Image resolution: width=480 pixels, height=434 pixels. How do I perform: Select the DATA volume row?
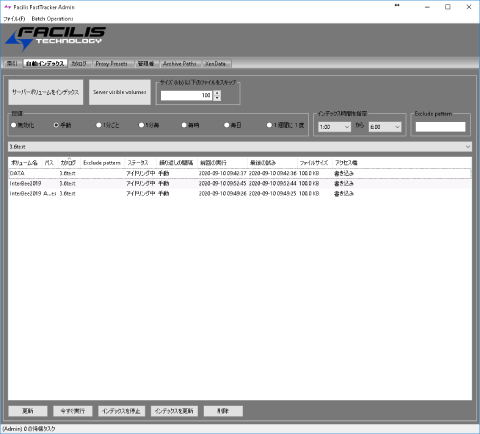240,173
